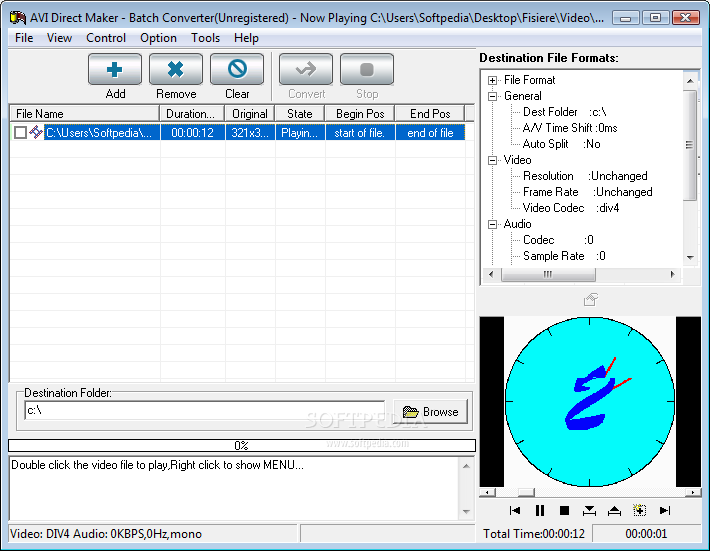Click the snapshot capture icon in player
Screen dimensions: 710x551
639,511
